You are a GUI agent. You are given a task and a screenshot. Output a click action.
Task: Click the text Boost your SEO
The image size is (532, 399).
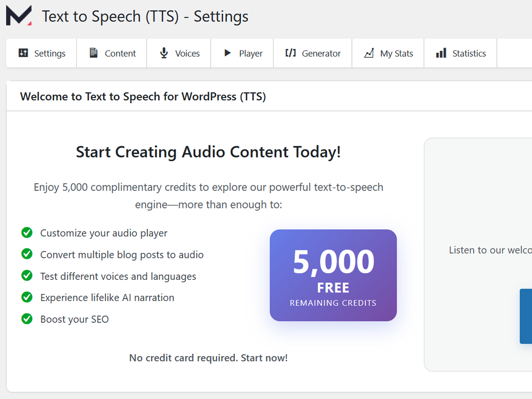click(x=74, y=319)
